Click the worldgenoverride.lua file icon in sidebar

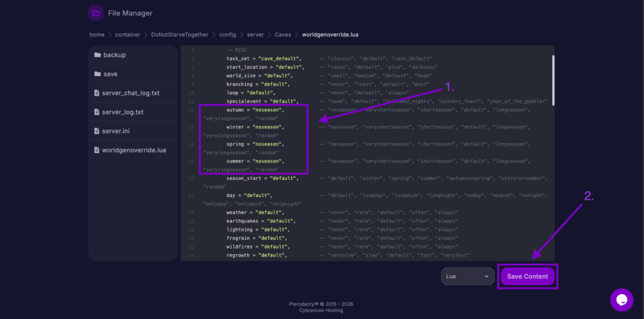97,150
